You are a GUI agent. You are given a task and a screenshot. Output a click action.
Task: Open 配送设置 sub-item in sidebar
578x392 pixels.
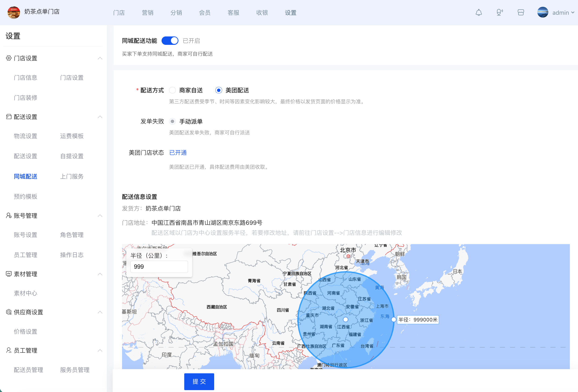(x=25, y=156)
